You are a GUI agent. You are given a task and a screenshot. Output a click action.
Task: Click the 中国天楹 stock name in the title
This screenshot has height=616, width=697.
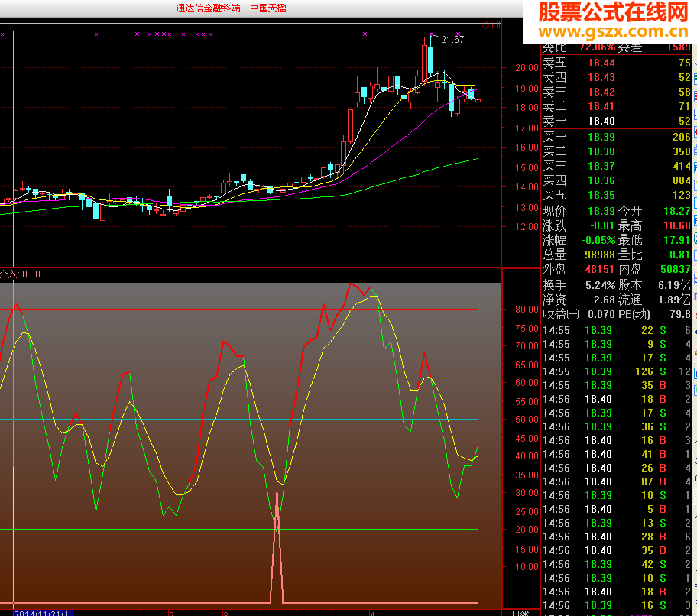point(268,8)
